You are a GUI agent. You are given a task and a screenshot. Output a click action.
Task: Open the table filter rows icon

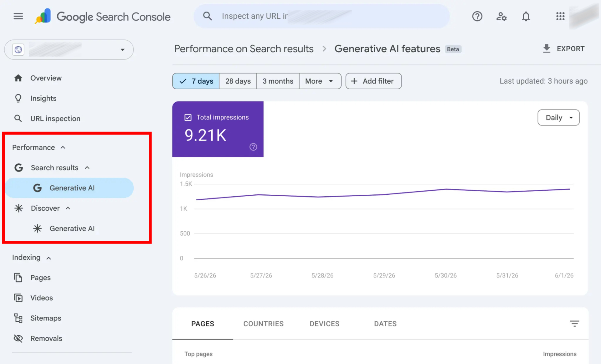click(x=574, y=324)
